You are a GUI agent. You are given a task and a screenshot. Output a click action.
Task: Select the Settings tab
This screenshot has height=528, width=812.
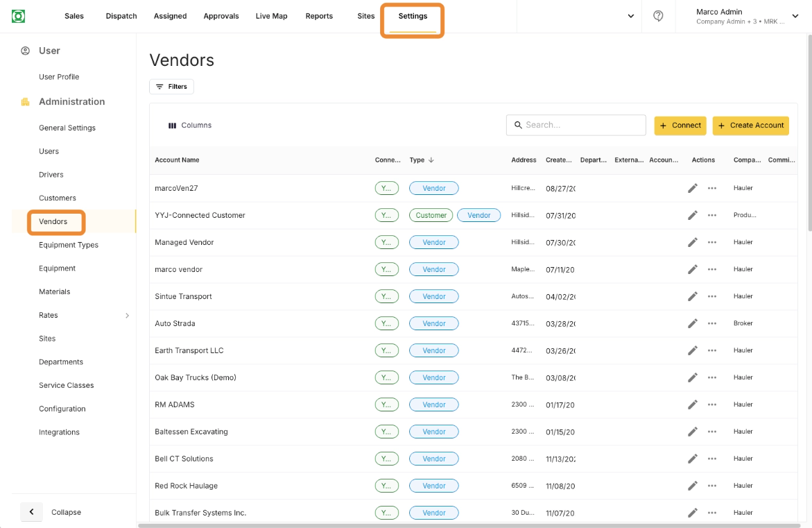point(413,16)
